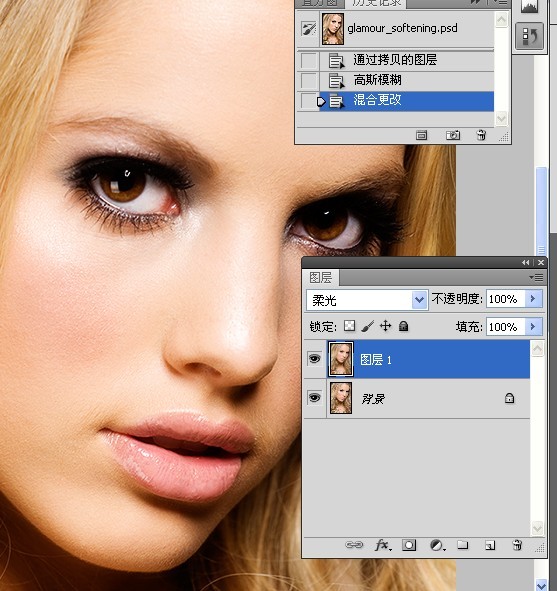Lock layer position with move icon
Screen dimensions: 557x591
click(x=386, y=326)
